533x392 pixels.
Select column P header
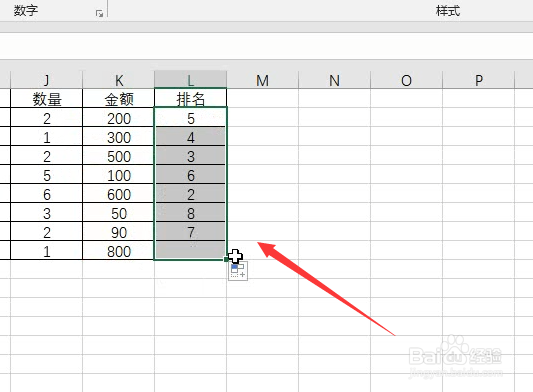479,80
